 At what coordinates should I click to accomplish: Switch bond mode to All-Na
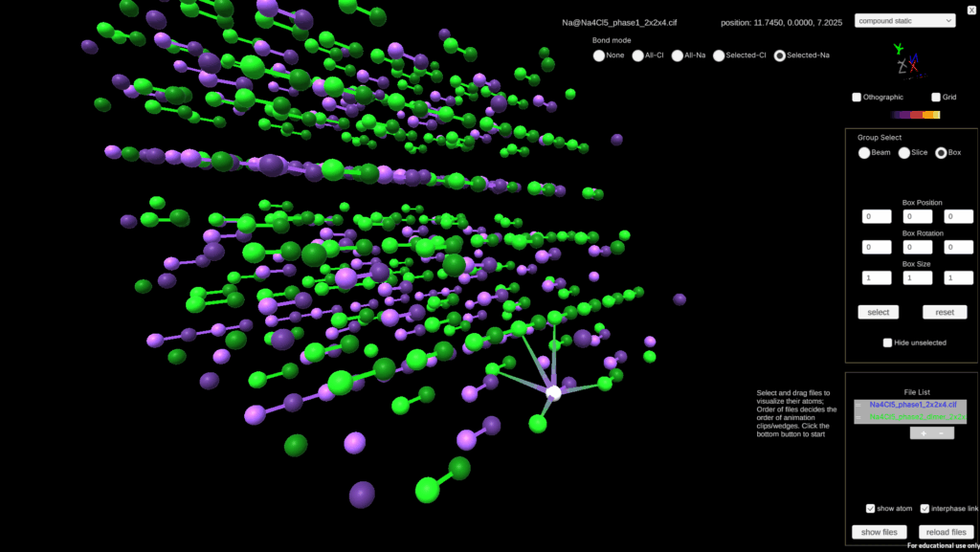tap(678, 55)
